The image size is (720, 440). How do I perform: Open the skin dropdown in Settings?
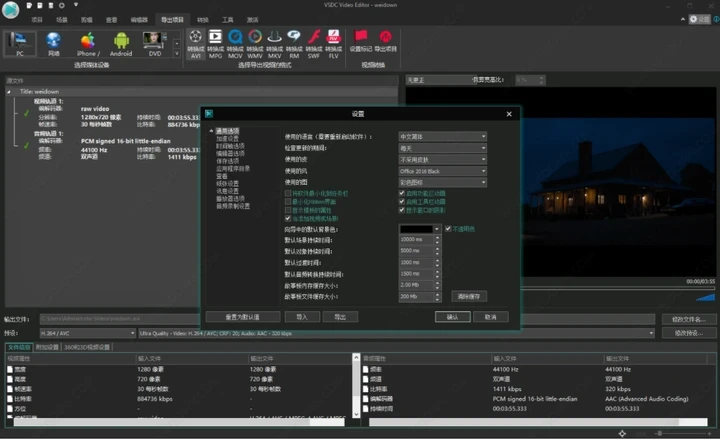pos(443,159)
